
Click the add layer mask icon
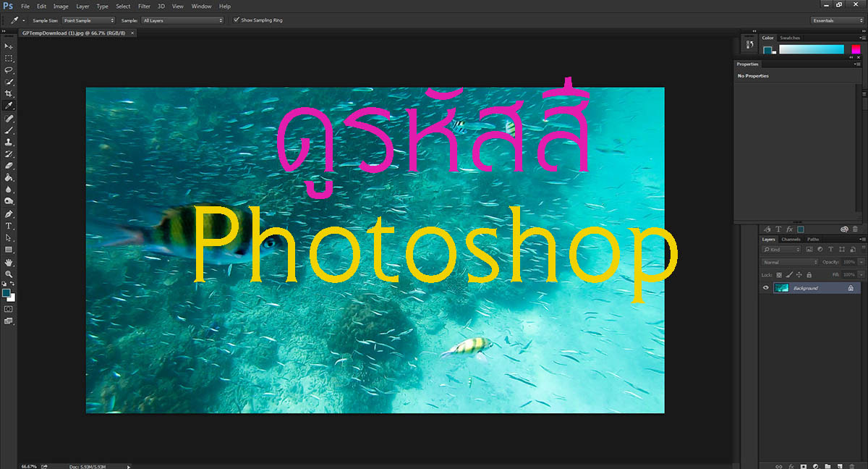tap(803, 466)
